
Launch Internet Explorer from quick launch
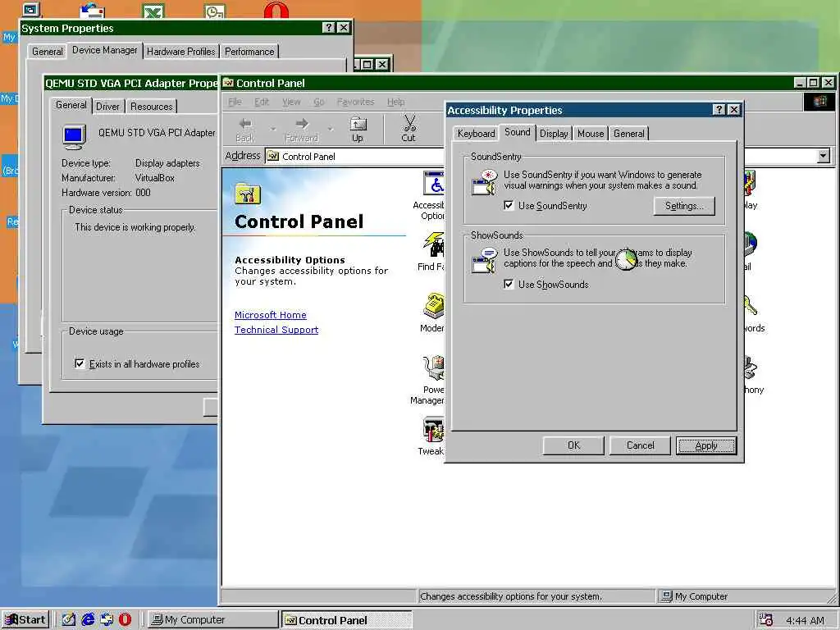[x=88, y=619]
